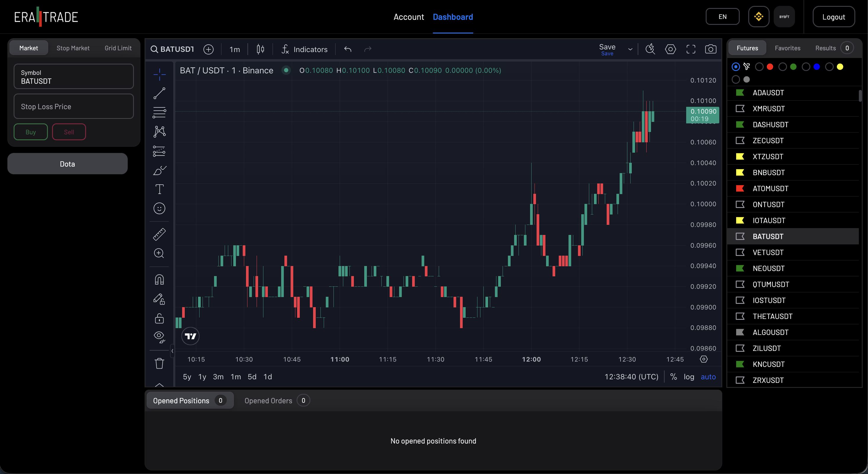The image size is (868, 474).
Task: Open the candlestick chart style menu
Action: point(260,49)
